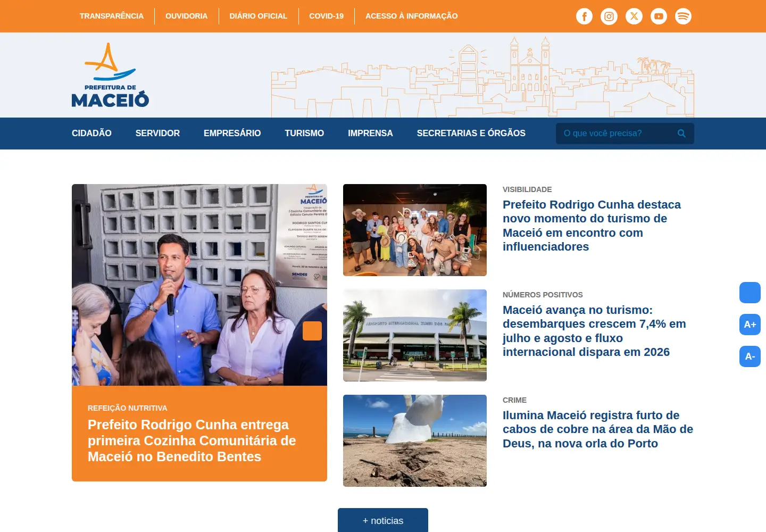Open the influencers group photo thumbnail
This screenshot has width=766, height=532.
tap(415, 230)
